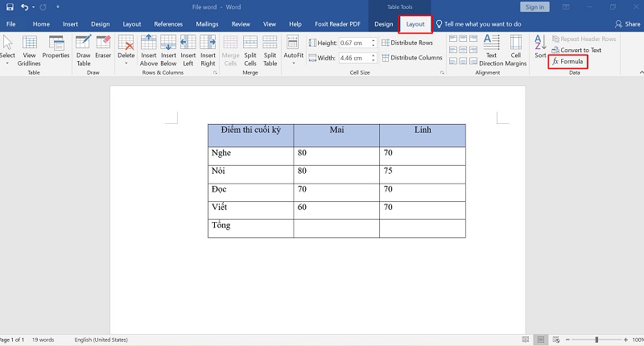
Task: Switch to Print Layout view
Action: [x=540, y=340]
